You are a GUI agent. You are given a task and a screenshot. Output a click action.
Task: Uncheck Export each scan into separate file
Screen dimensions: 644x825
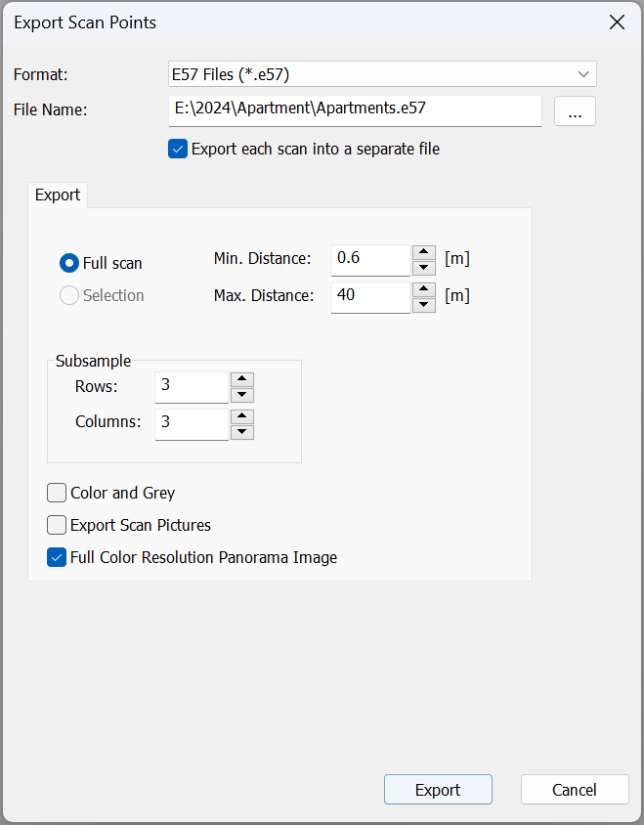178,150
